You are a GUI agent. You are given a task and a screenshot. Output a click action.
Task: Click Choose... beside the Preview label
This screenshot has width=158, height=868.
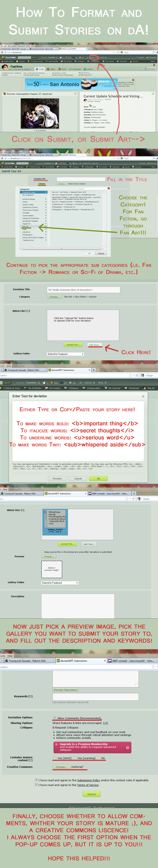[x=49, y=557]
